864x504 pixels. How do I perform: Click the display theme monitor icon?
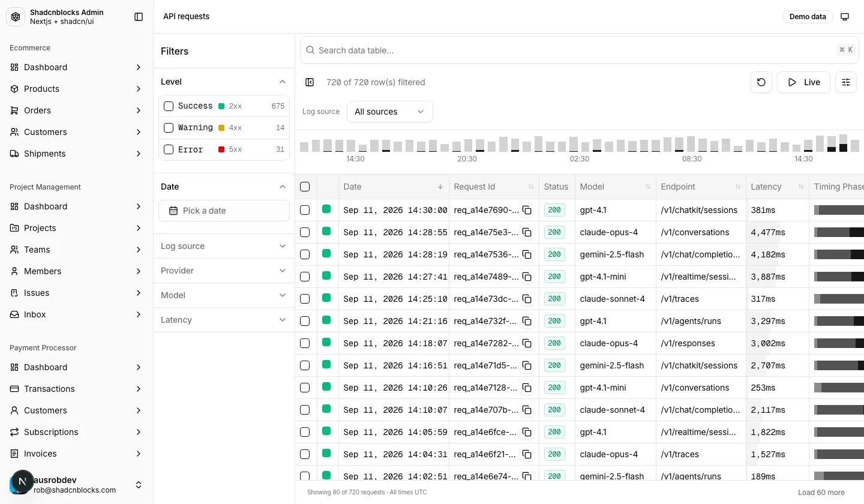tap(845, 17)
